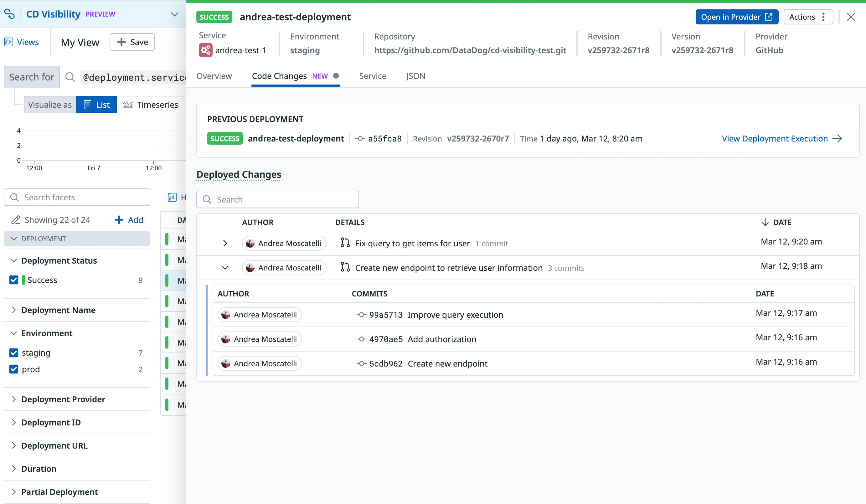
Task: Click the CD Visibility app logo icon
Action: point(9,14)
